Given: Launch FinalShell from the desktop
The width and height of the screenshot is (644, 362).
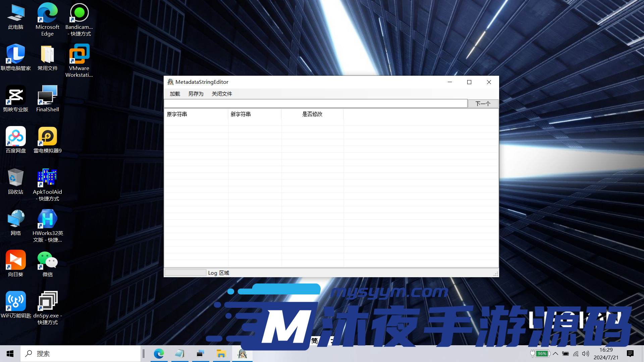Looking at the screenshot, I should tap(47, 95).
